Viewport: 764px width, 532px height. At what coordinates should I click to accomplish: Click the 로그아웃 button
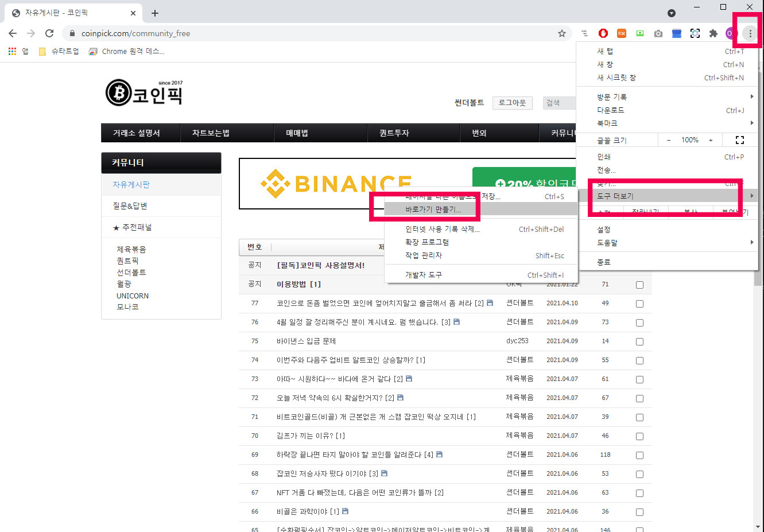tap(511, 103)
